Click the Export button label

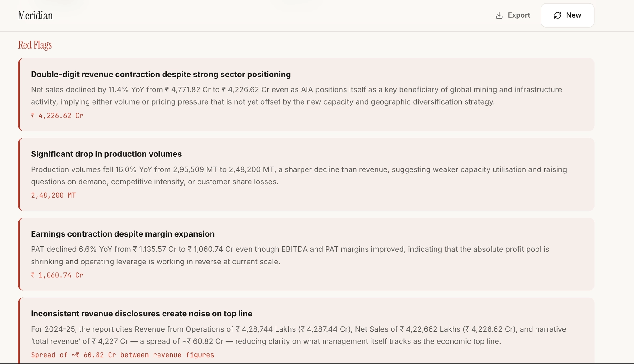coord(519,15)
